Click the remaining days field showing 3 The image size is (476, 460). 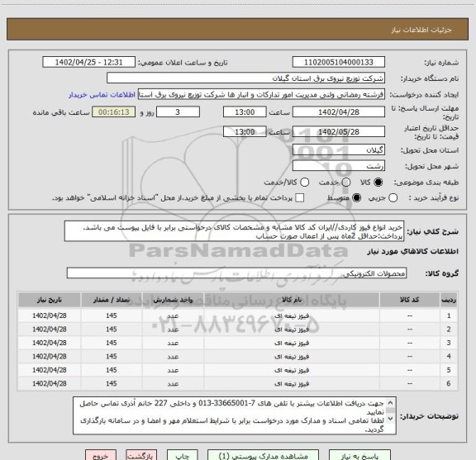point(178,111)
